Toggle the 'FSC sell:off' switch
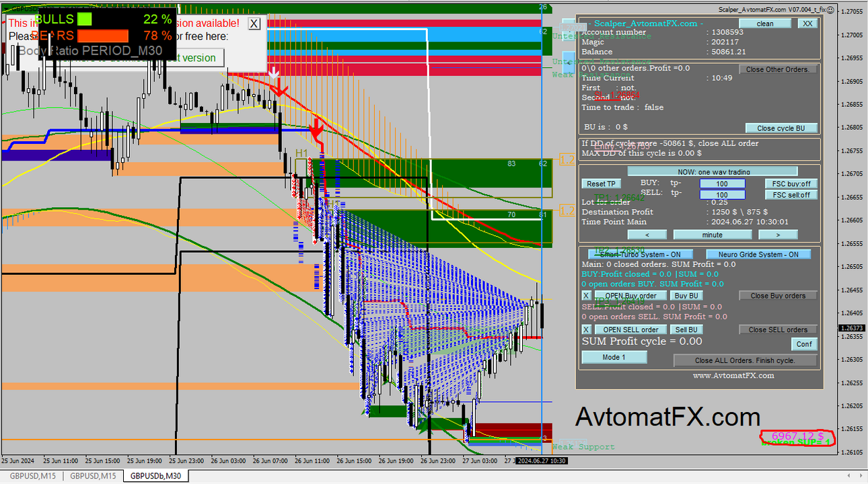 coord(791,195)
